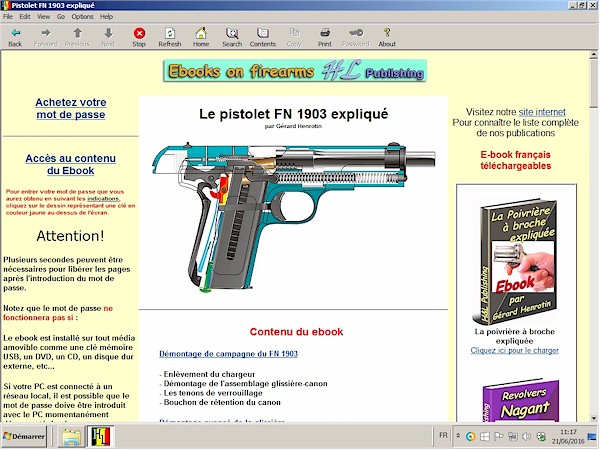Viewport: 600px width, 450px height.
Task: Click the volume speaker tray icon
Action: pyautogui.click(x=527, y=436)
